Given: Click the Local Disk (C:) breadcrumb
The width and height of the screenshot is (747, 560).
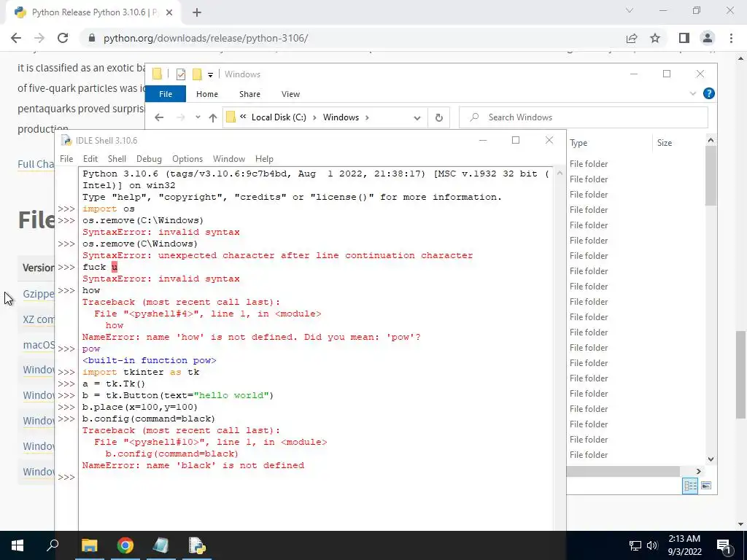Looking at the screenshot, I should pyautogui.click(x=279, y=117).
